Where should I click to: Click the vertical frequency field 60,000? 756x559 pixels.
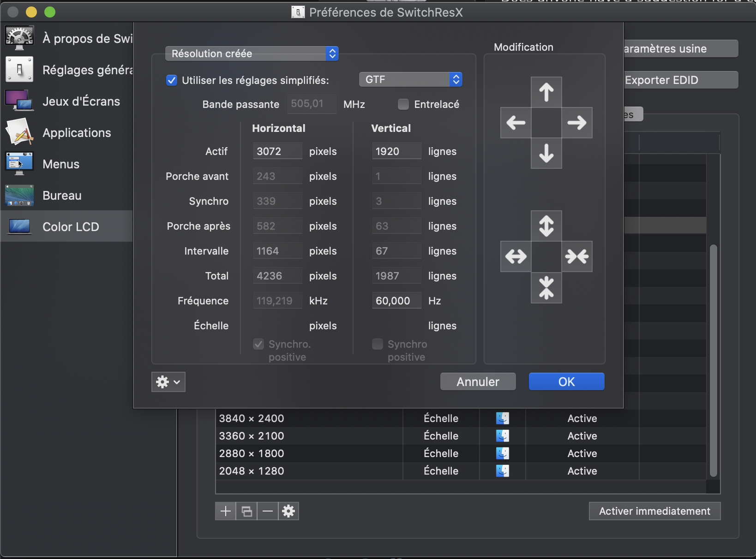point(397,301)
